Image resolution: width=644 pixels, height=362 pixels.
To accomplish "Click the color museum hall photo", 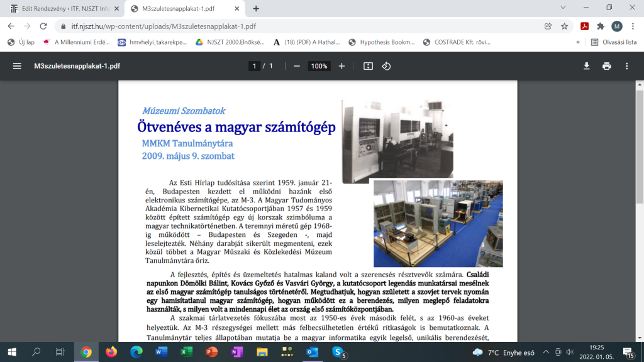I will point(438,224).
